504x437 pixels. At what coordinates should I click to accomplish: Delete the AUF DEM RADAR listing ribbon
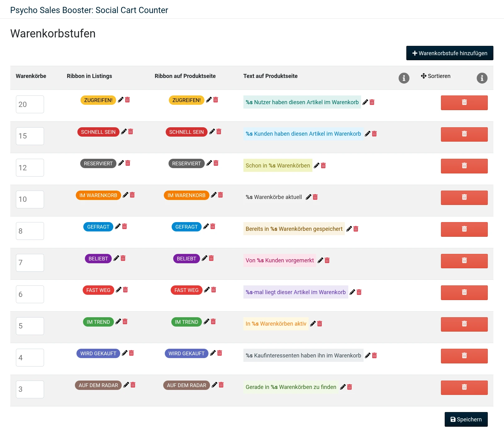click(x=133, y=385)
